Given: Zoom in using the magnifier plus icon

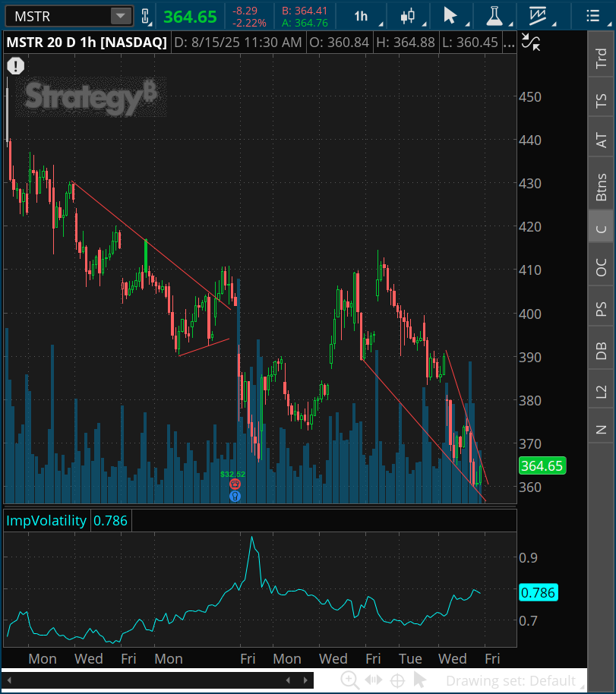Looking at the screenshot, I should pos(349,680).
